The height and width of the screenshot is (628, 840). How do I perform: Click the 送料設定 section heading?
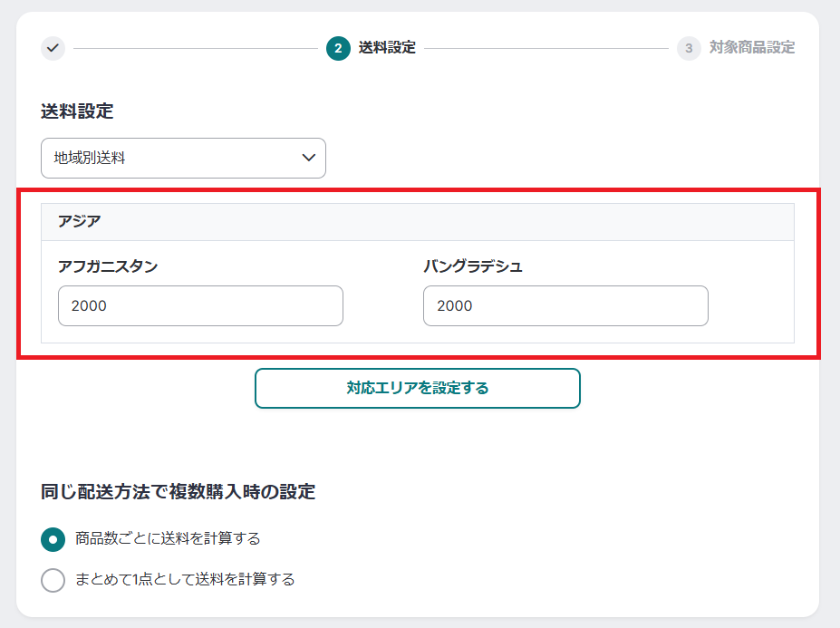pos(77,111)
